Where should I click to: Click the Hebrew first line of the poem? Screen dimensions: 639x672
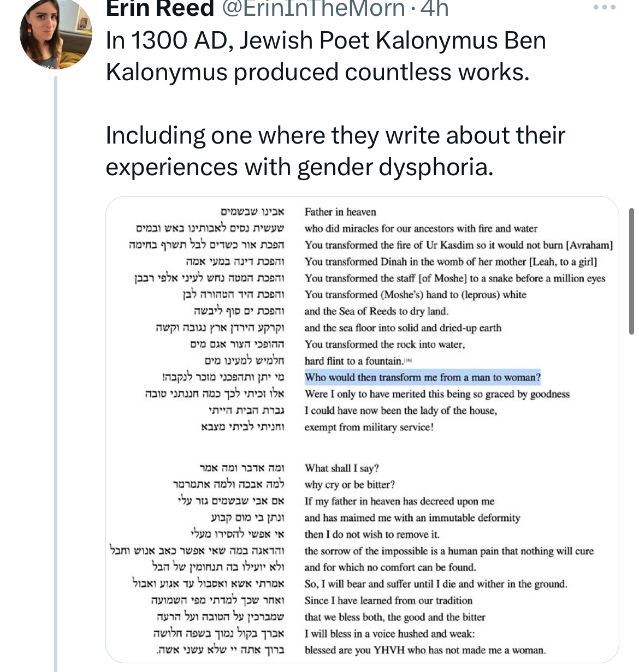252,212
